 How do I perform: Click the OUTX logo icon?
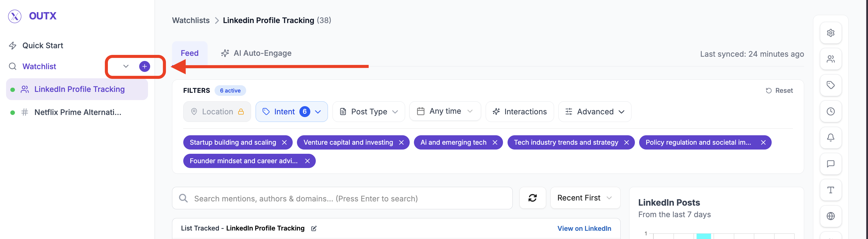(15, 16)
